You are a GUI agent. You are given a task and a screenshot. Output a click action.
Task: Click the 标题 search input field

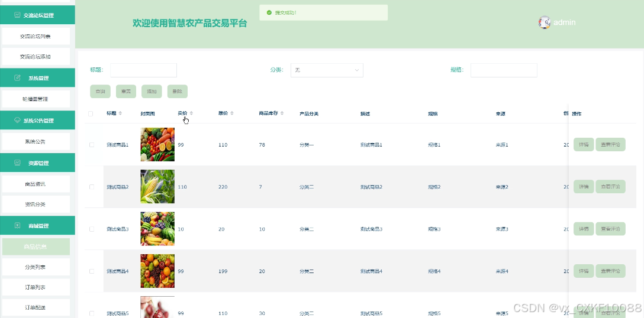143,70
